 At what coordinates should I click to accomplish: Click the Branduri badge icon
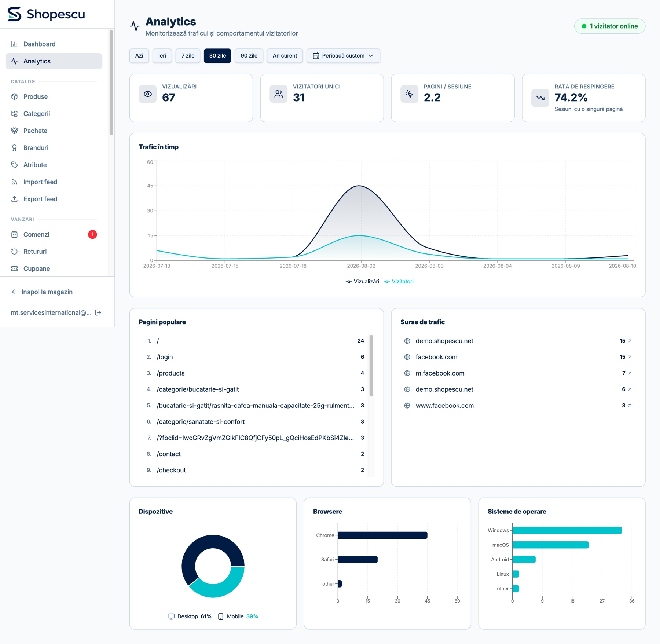coord(14,148)
